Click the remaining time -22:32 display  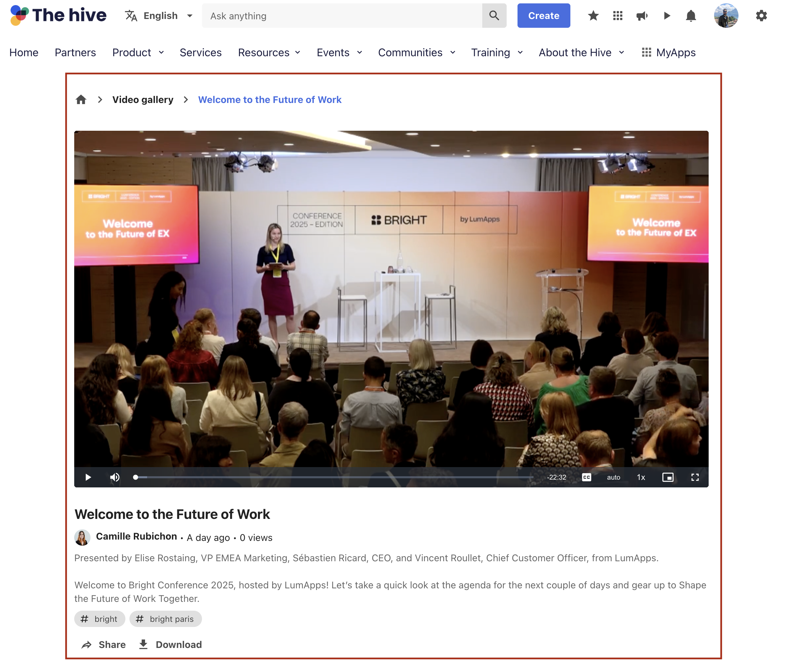click(x=556, y=477)
